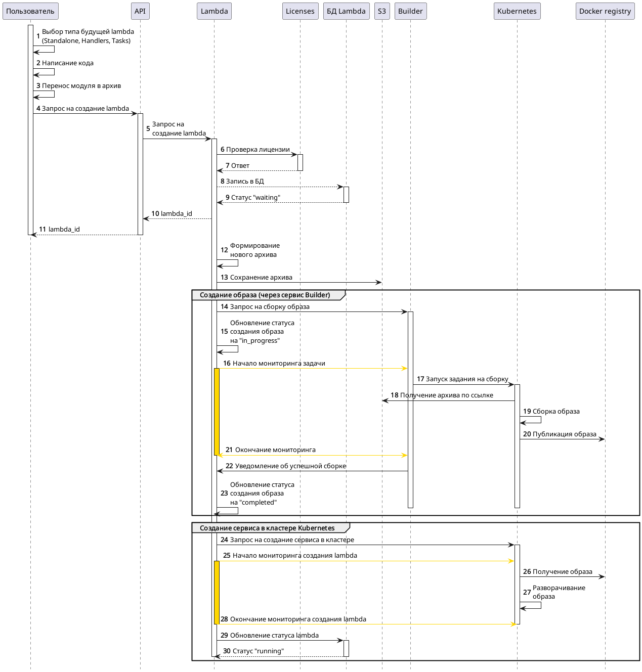Select the 'Запуск задания на сборку' message
Screen dimensions: 642x672
click(466, 379)
